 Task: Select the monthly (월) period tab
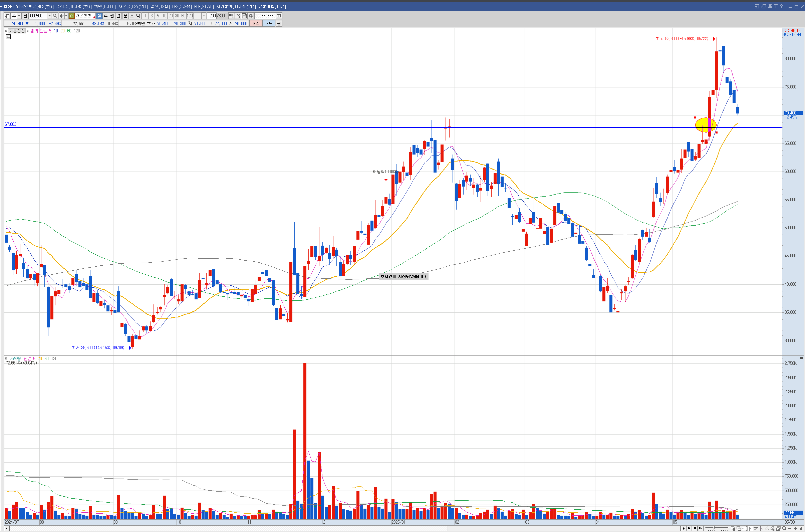point(112,16)
